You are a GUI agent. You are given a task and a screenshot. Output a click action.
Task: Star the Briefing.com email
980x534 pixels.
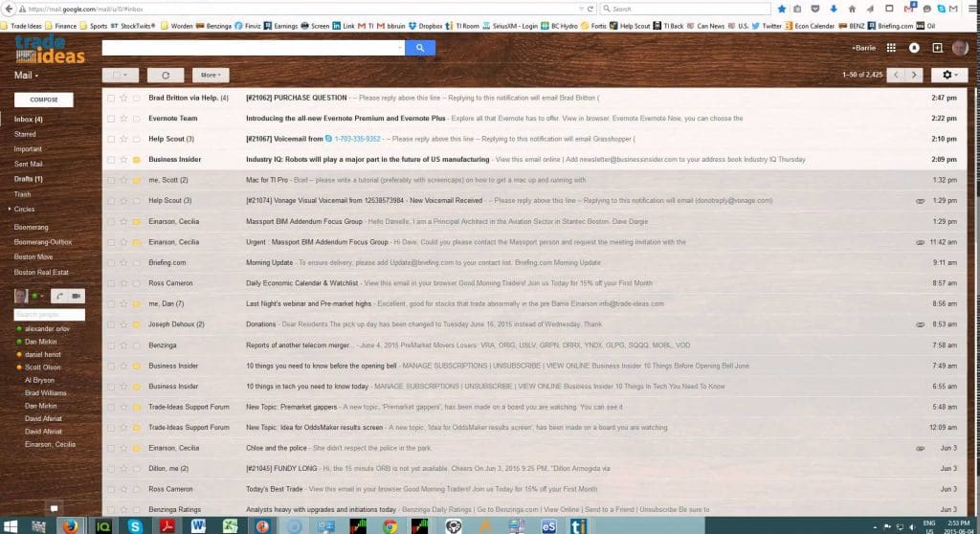123,262
